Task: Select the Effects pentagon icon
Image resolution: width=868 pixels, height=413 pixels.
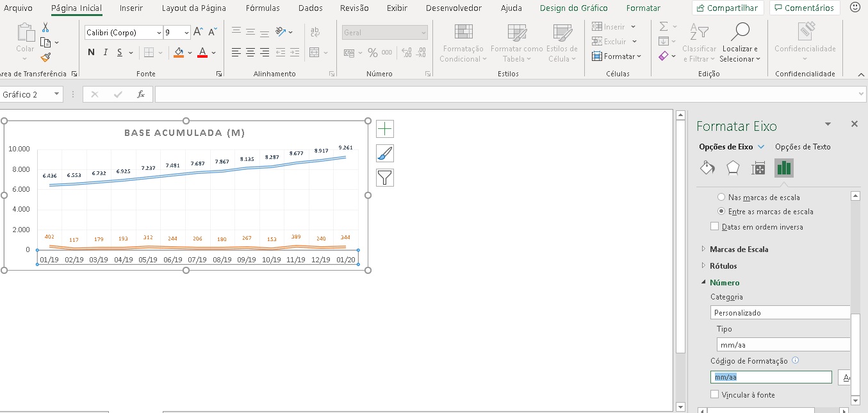Action: 733,168
